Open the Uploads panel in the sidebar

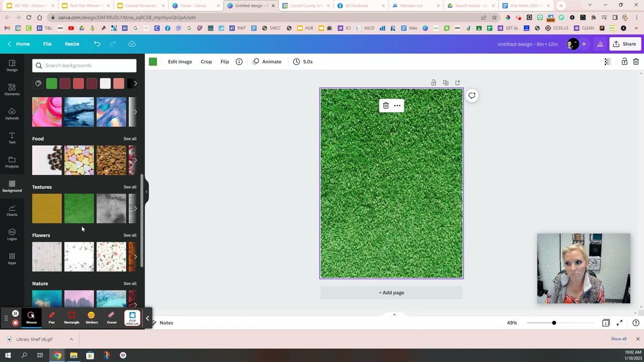click(x=12, y=114)
